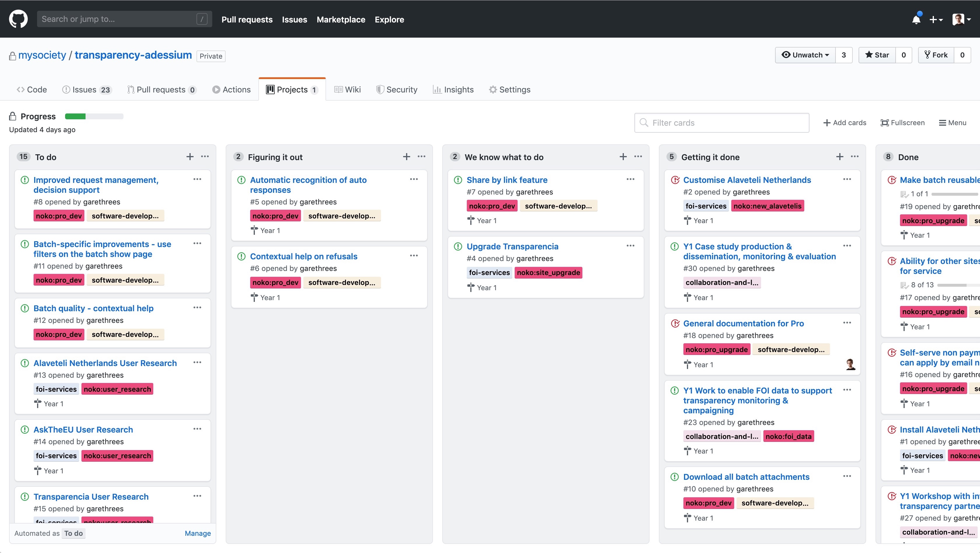The image size is (980, 553).
Task: Open the Settings tab
Action: click(x=509, y=90)
